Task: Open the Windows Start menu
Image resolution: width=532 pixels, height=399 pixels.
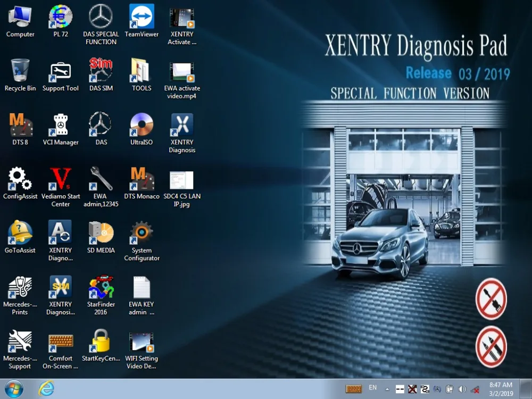Action: (14, 389)
